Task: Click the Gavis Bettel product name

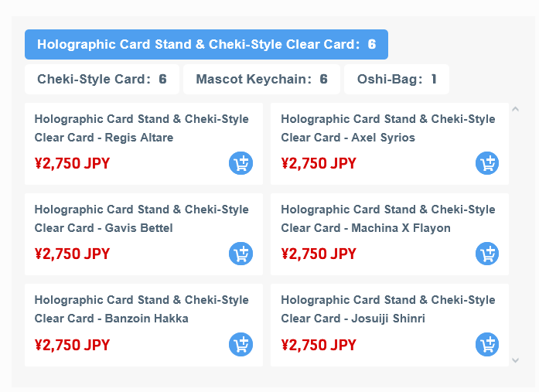Action: click(142, 219)
